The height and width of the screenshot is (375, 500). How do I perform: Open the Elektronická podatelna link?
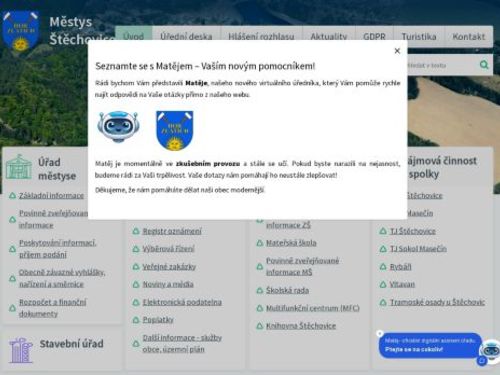click(x=182, y=302)
